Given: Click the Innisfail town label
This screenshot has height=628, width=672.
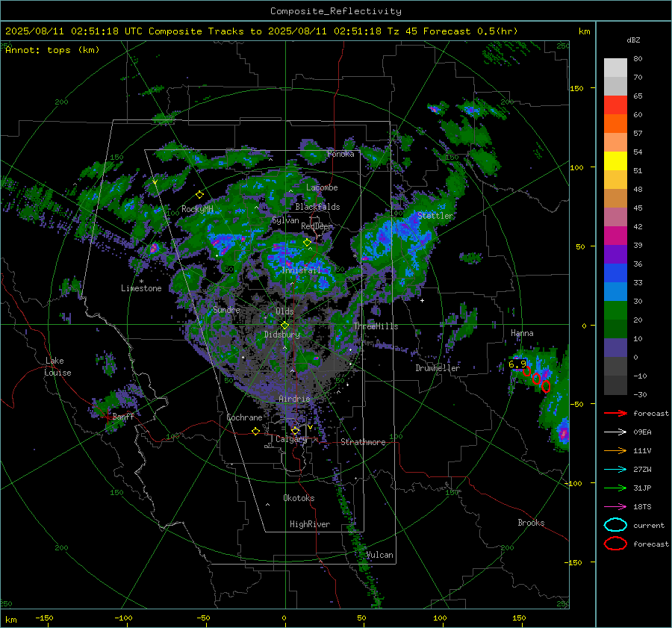Looking at the screenshot, I should (302, 270).
